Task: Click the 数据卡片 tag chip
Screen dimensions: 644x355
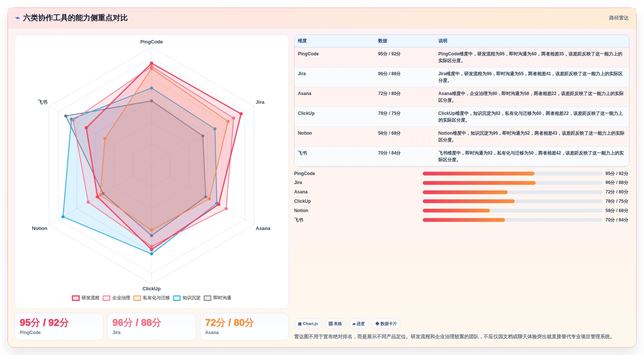Action: tap(386, 324)
